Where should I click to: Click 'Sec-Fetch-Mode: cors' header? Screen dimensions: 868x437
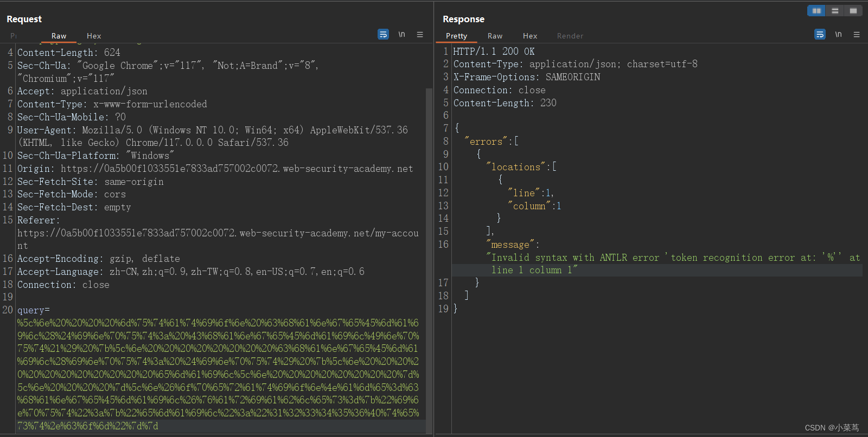pyautogui.click(x=72, y=194)
